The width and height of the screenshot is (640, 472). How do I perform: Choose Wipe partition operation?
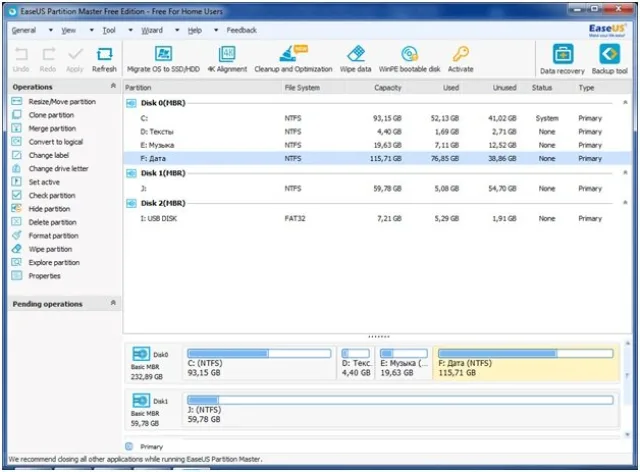click(50, 249)
